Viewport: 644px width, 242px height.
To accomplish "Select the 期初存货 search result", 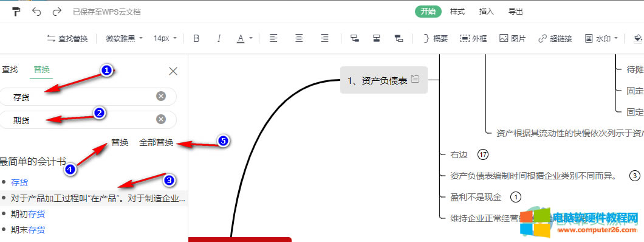I will click(x=28, y=213).
